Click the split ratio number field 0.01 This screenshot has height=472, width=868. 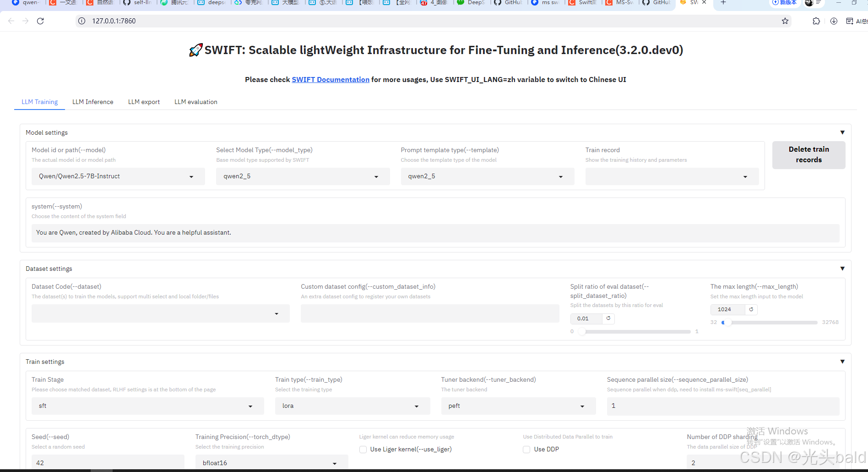(x=586, y=318)
